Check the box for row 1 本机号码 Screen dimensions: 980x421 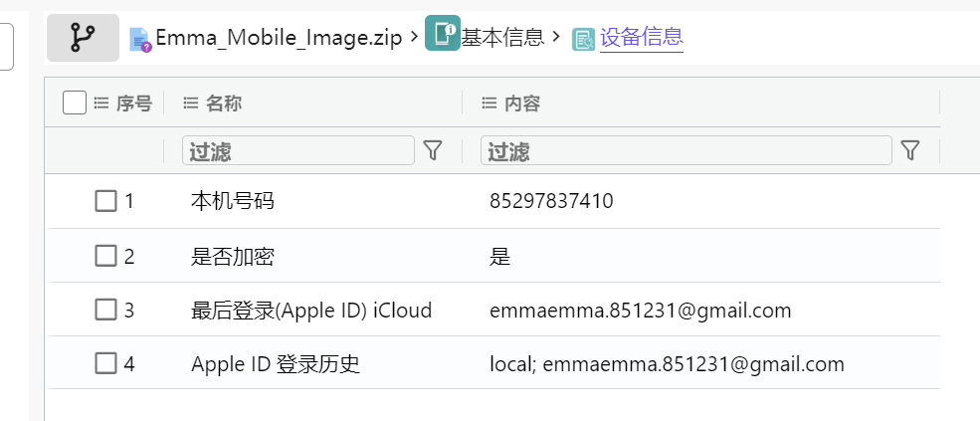pyautogui.click(x=105, y=201)
